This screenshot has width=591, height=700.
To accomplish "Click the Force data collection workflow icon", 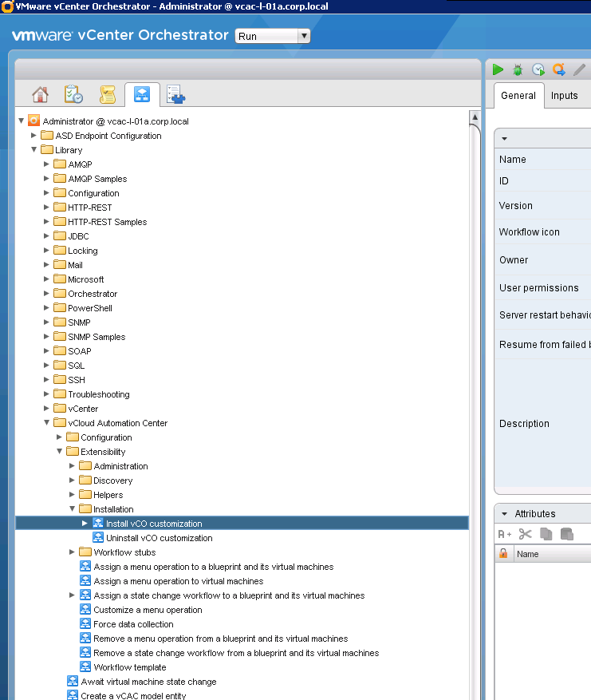I will coord(85,623).
